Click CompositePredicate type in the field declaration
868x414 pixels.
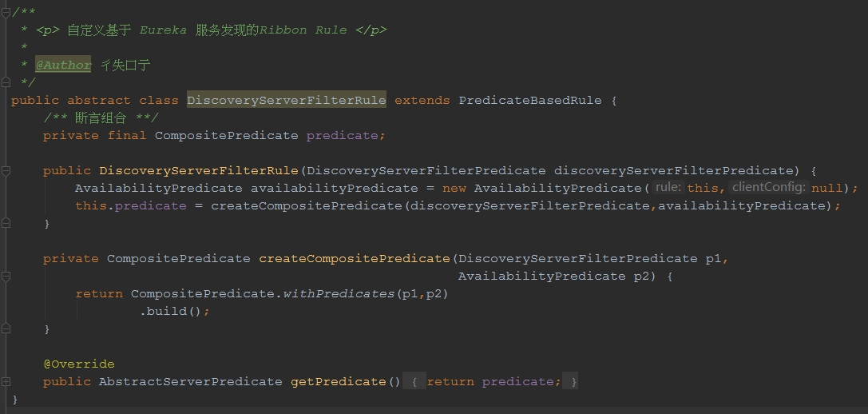(227, 136)
